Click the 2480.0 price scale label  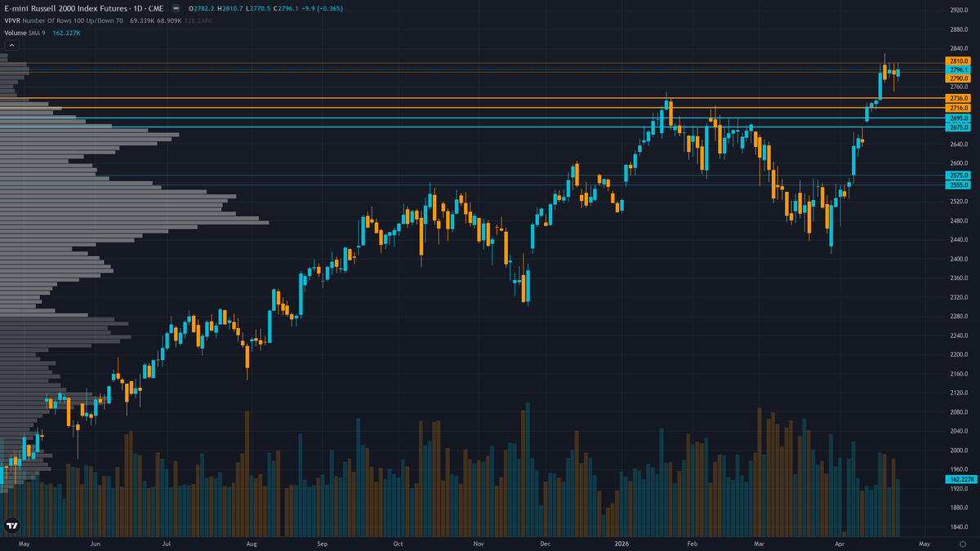[x=959, y=220]
